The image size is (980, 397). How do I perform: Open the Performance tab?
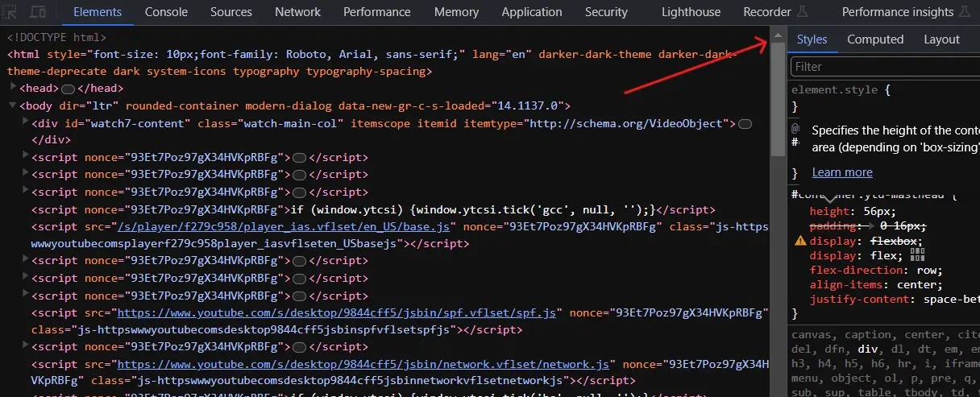point(376,12)
